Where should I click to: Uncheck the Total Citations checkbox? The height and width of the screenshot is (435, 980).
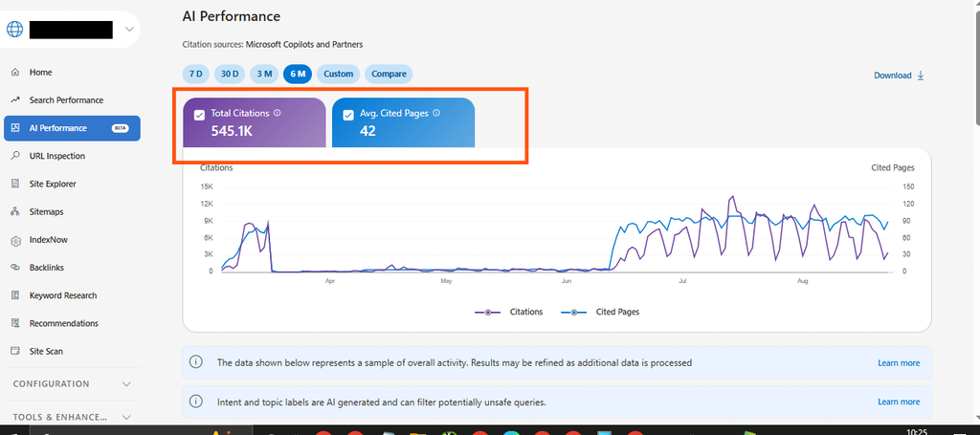pos(199,115)
